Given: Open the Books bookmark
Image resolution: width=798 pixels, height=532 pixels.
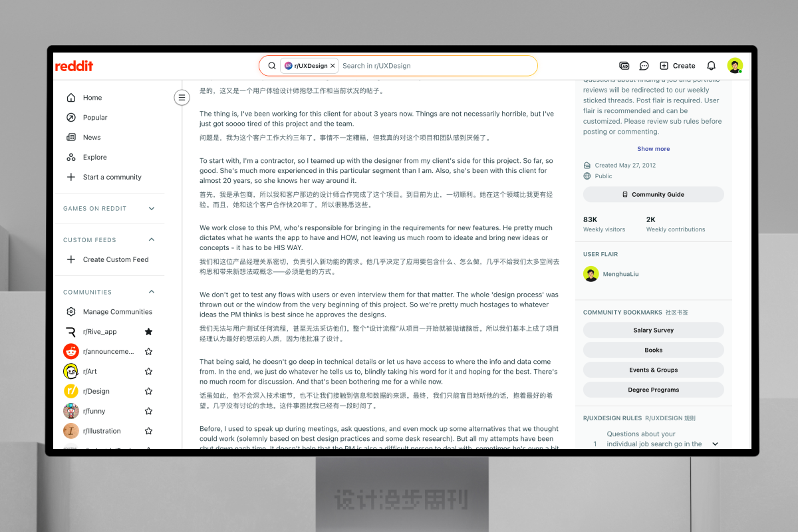Looking at the screenshot, I should click(x=654, y=350).
